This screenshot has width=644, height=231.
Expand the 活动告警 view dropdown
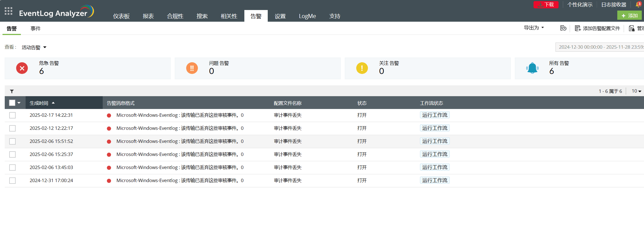34,48
